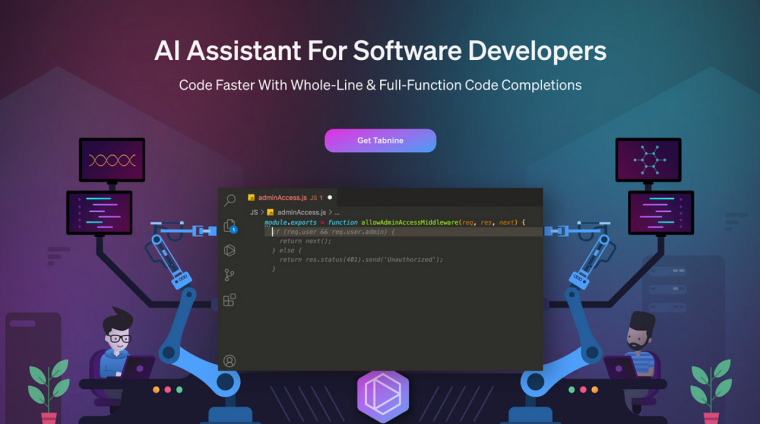Click the Get Tabnine button

click(380, 140)
